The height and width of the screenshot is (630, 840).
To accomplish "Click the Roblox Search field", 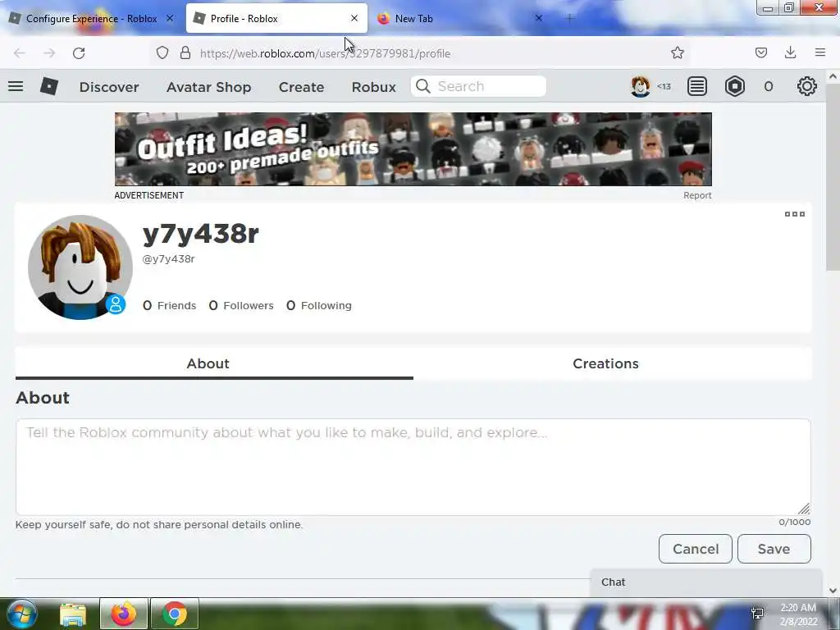I will (478, 86).
